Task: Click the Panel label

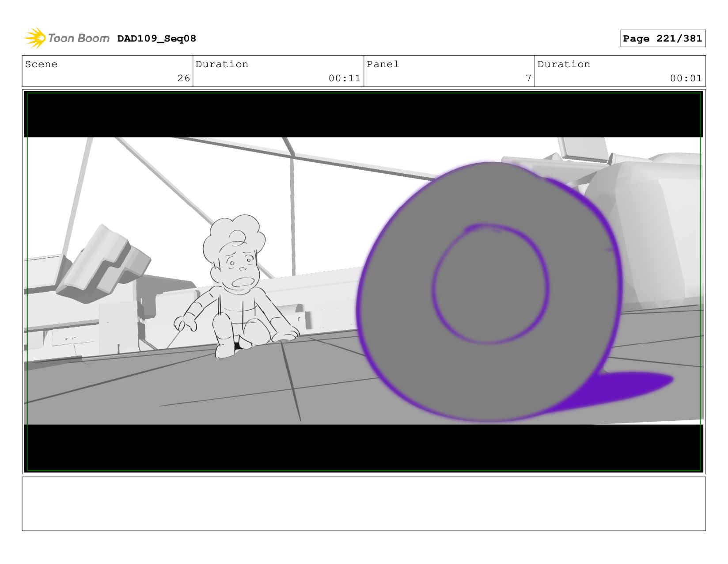Action: pos(383,64)
